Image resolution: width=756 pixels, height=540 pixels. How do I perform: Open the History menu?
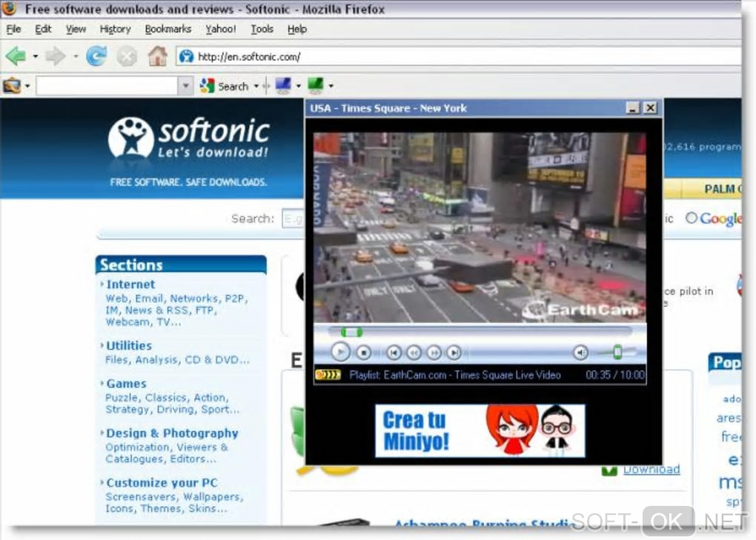click(115, 29)
